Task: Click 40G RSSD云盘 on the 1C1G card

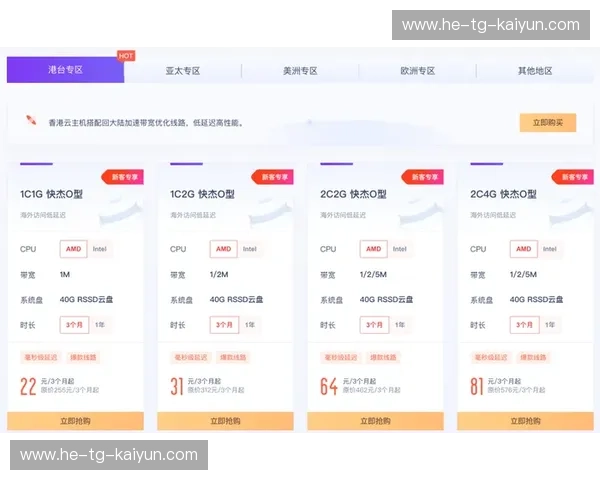Action: click(x=86, y=299)
